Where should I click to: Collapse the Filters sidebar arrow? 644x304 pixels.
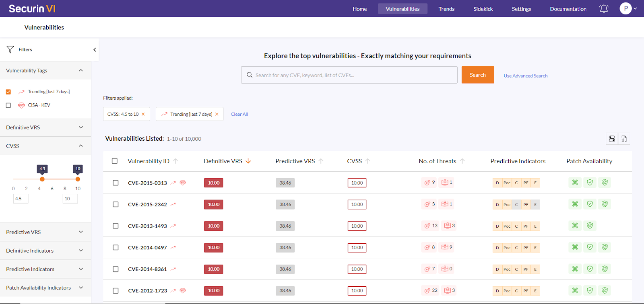(x=95, y=50)
